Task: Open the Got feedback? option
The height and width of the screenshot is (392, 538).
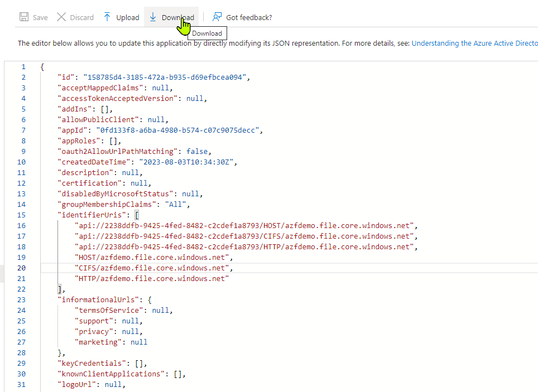Action: 243,17
